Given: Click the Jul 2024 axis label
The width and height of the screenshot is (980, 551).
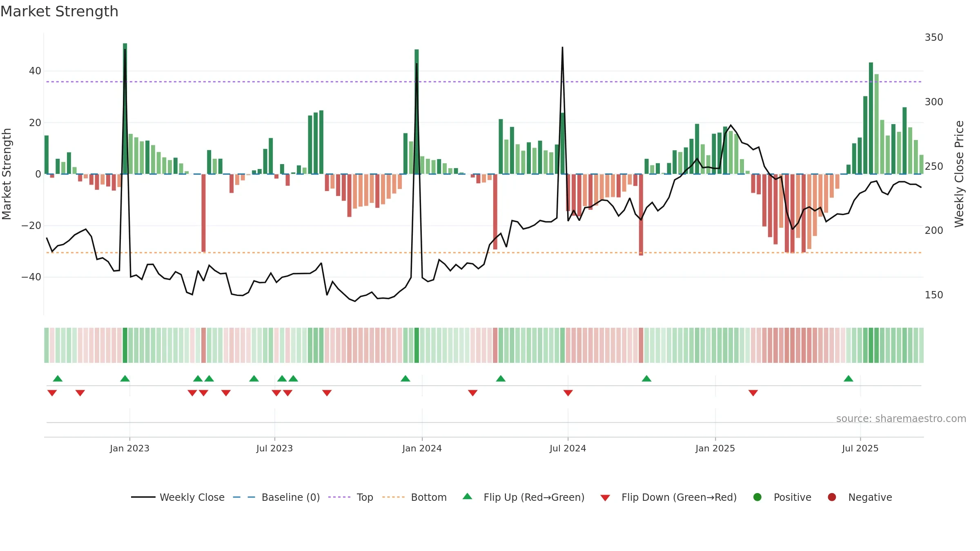Looking at the screenshot, I should [x=568, y=448].
